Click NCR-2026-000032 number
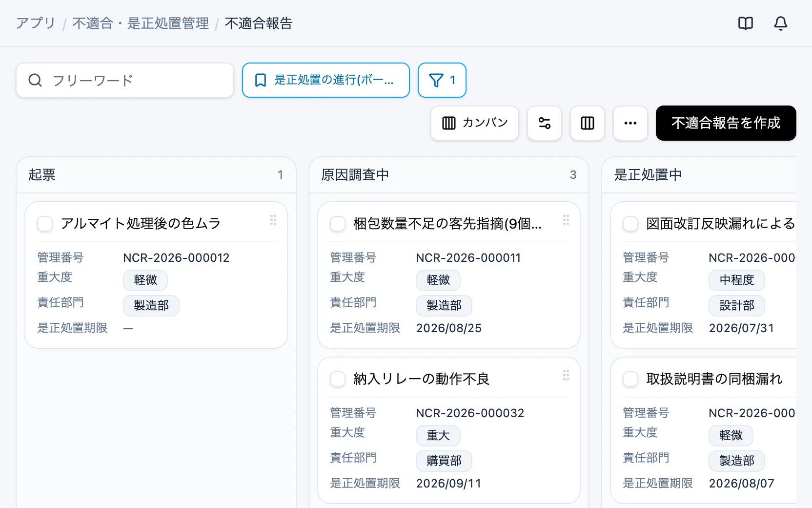The width and height of the screenshot is (812, 508). 470,413
